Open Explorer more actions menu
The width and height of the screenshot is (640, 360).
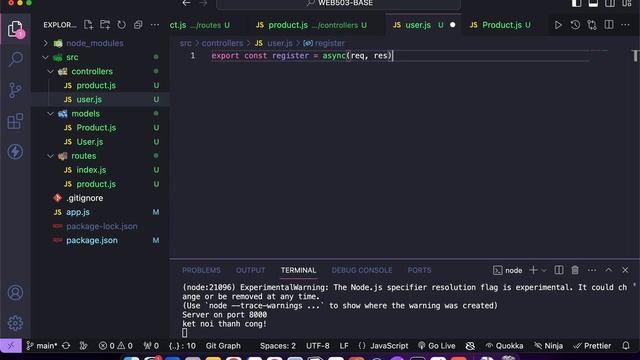(155, 25)
